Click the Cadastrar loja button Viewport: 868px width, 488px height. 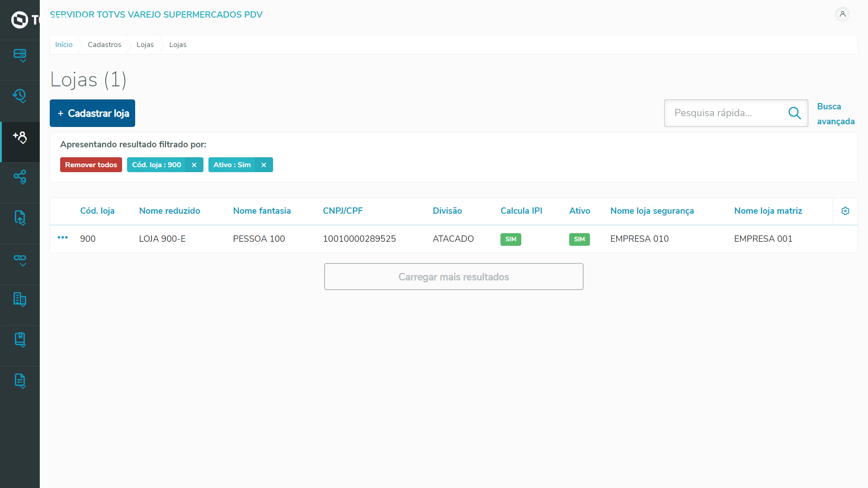92,113
